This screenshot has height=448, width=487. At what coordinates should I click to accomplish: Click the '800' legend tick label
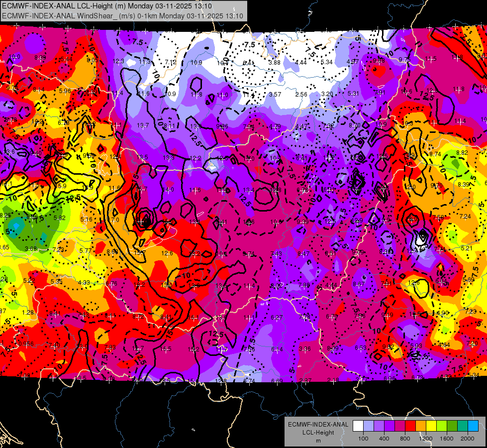tap(405, 439)
